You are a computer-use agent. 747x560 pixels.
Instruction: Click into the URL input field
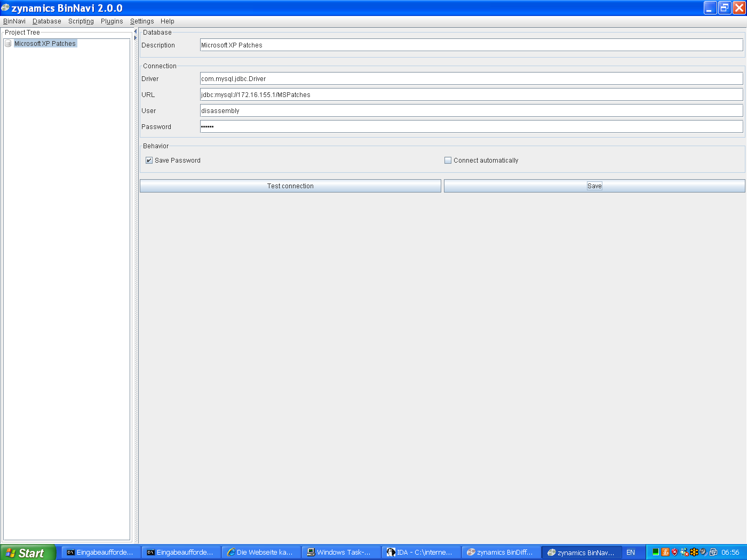click(472, 95)
